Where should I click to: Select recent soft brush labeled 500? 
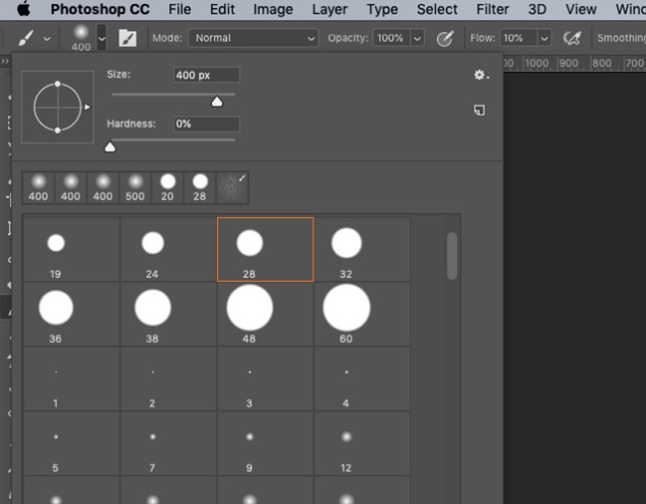point(135,188)
